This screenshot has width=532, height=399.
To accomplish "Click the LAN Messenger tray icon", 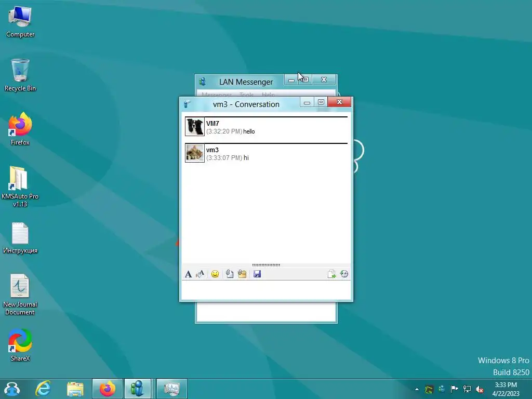I will [x=442, y=389].
